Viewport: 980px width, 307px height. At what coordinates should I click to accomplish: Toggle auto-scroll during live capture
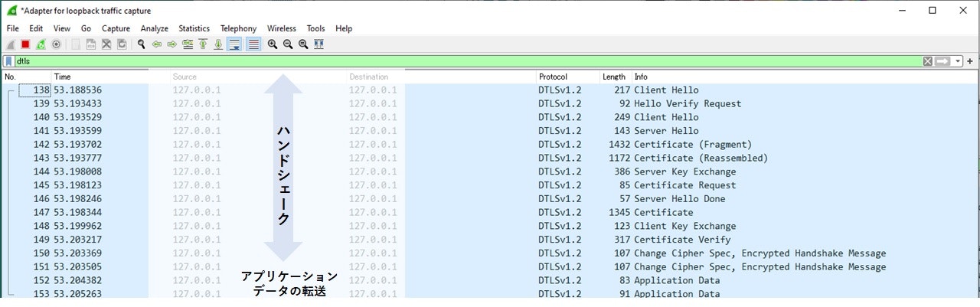[x=235, y=44]
